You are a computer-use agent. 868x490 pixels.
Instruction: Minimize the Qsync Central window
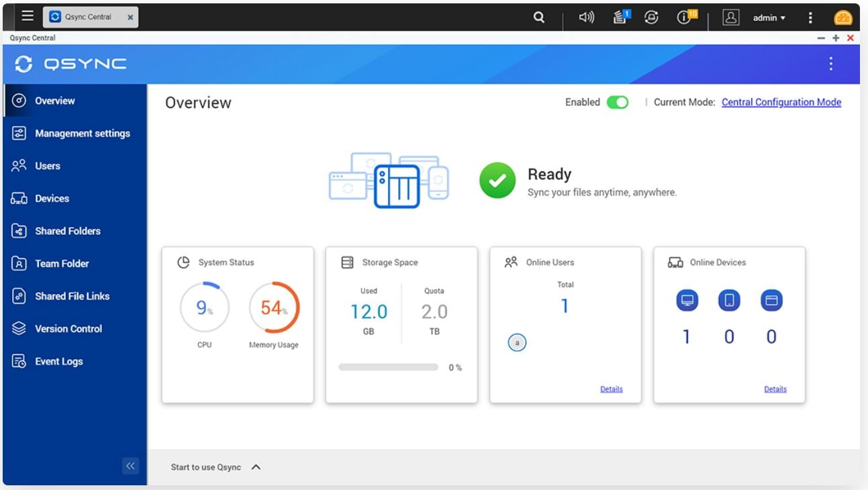(821, 38)
